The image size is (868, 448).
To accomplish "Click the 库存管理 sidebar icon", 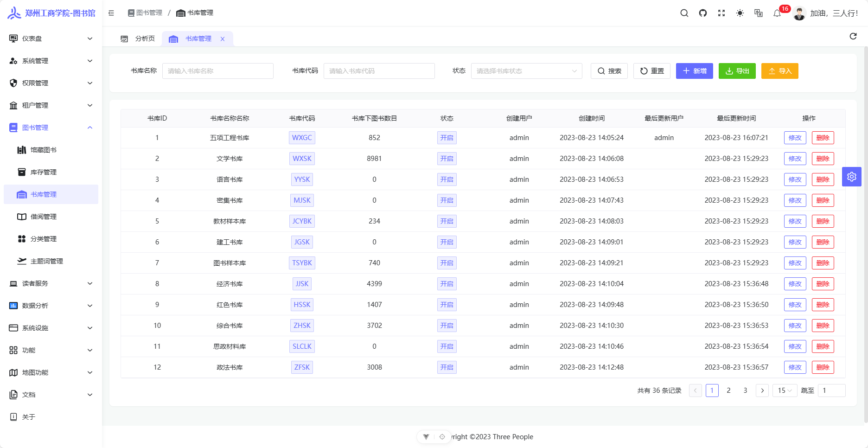I will (x=22, y=172).
